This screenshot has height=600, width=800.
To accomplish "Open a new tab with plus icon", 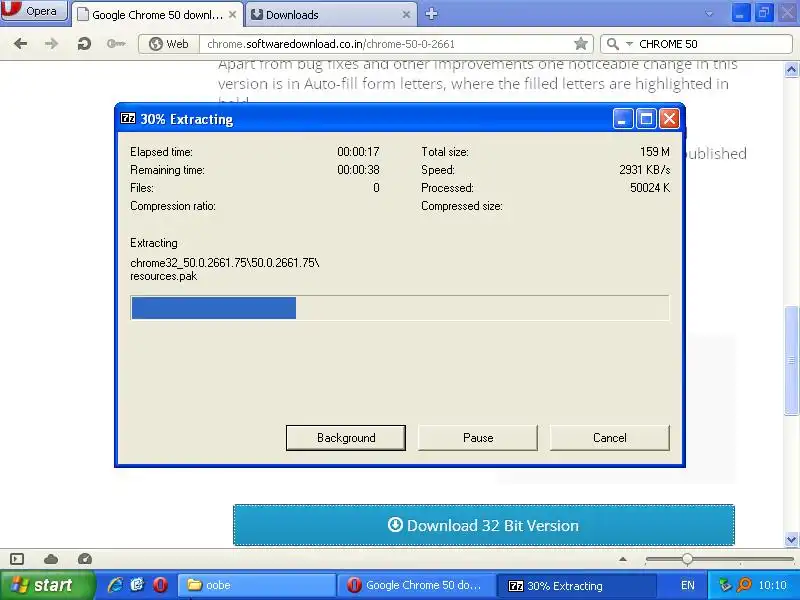I will coord(431,14).
